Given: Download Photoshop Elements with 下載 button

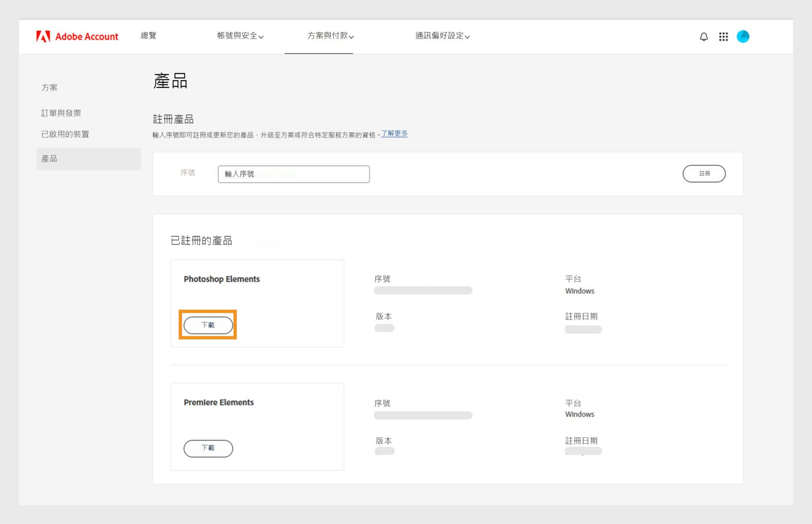Looking at the screenshot, I should point(208,325).
